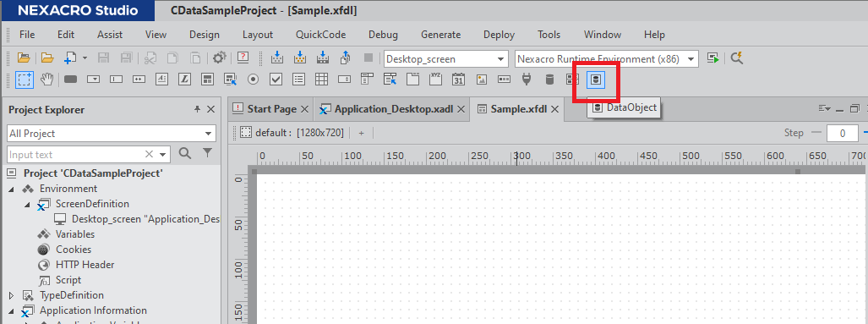868x324 pixels.
Task: Pick the Button component tool
Action: [x=70, y=80]
